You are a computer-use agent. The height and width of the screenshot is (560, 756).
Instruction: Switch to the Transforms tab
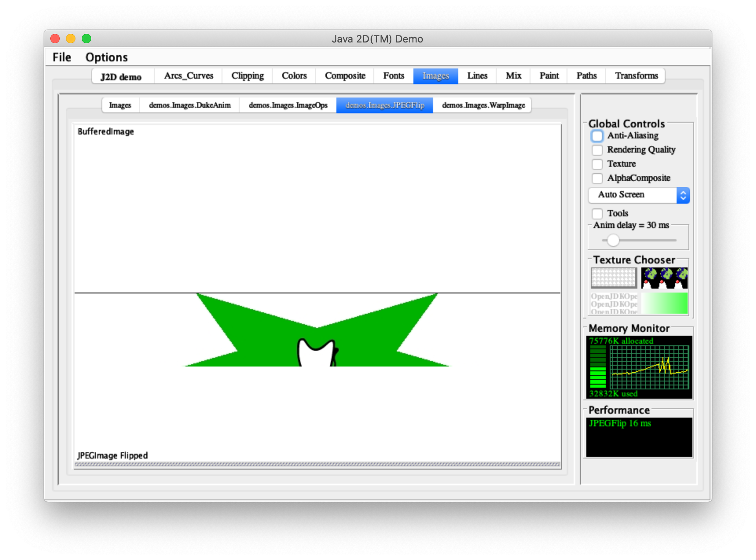click(x=636, y=76)
